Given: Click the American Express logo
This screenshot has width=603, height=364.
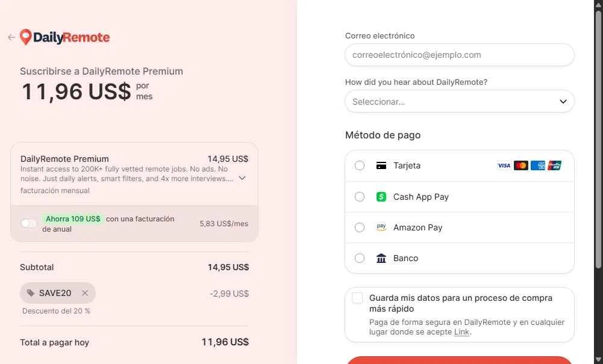Looking at the screenshot, I should [537, 165].
